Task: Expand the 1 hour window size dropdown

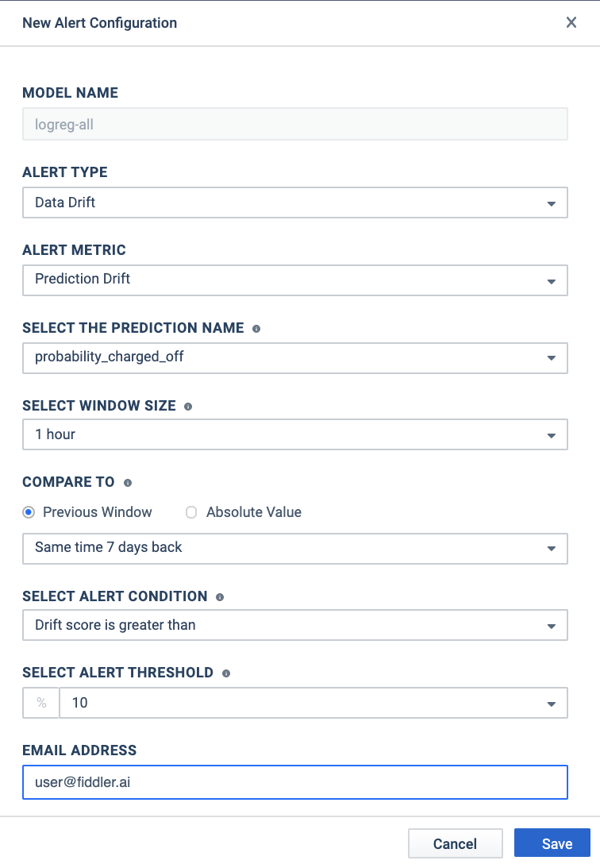Action: (x=294, y=434)
